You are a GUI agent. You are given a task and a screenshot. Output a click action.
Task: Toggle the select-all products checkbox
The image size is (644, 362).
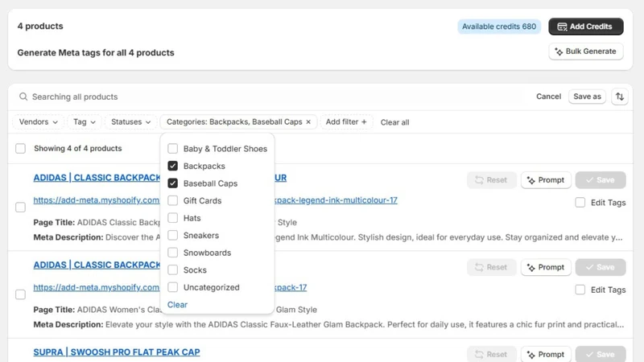click(21, 148)
